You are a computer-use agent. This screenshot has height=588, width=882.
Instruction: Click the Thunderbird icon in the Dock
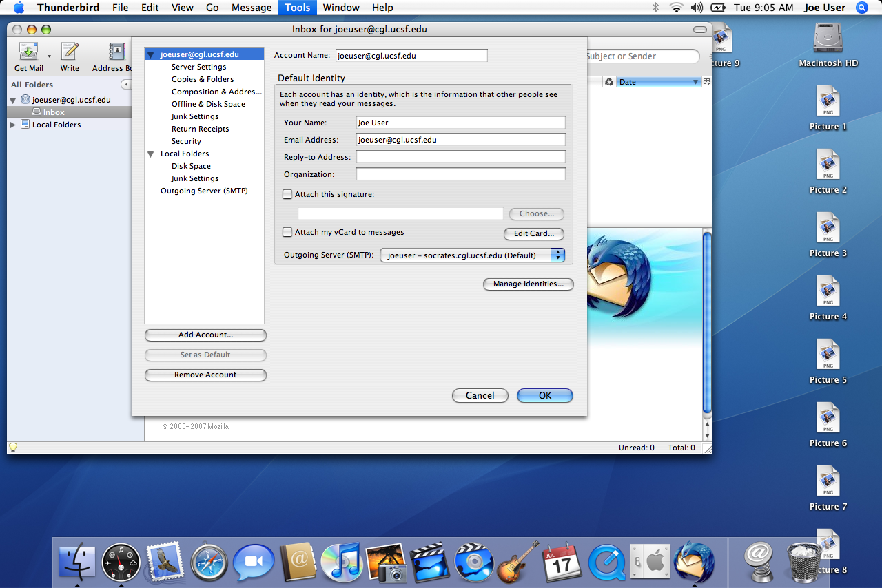695,563
